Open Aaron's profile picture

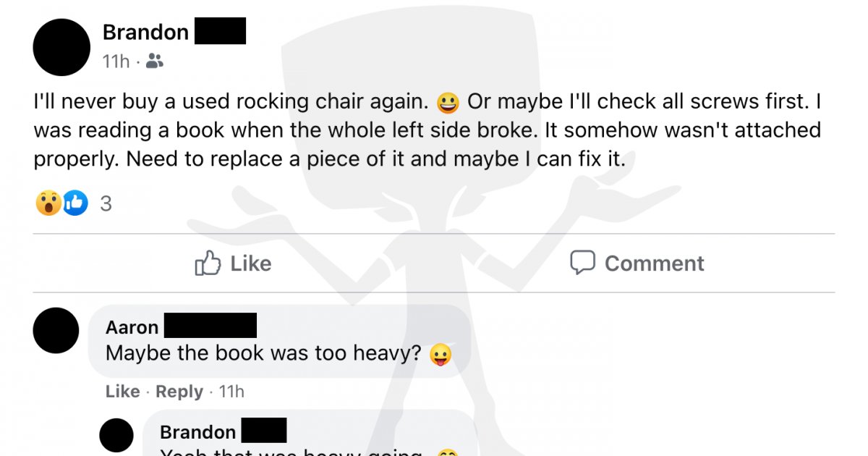(x=56, y=330)
